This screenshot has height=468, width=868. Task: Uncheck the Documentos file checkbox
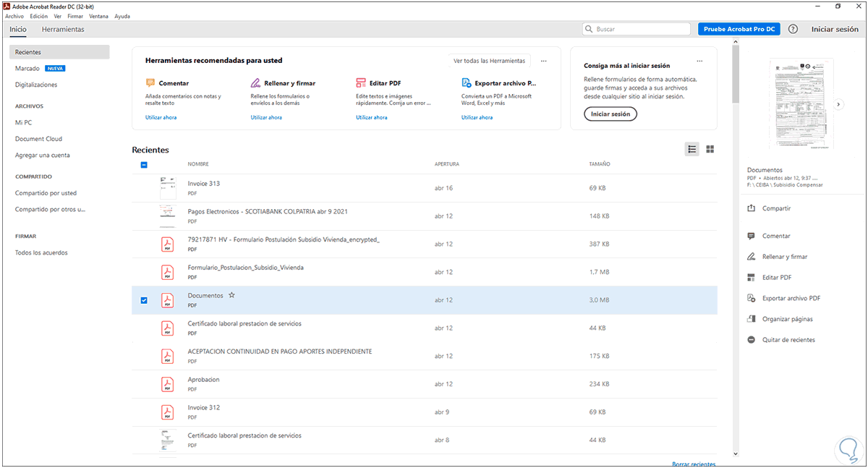pos(144,300)
